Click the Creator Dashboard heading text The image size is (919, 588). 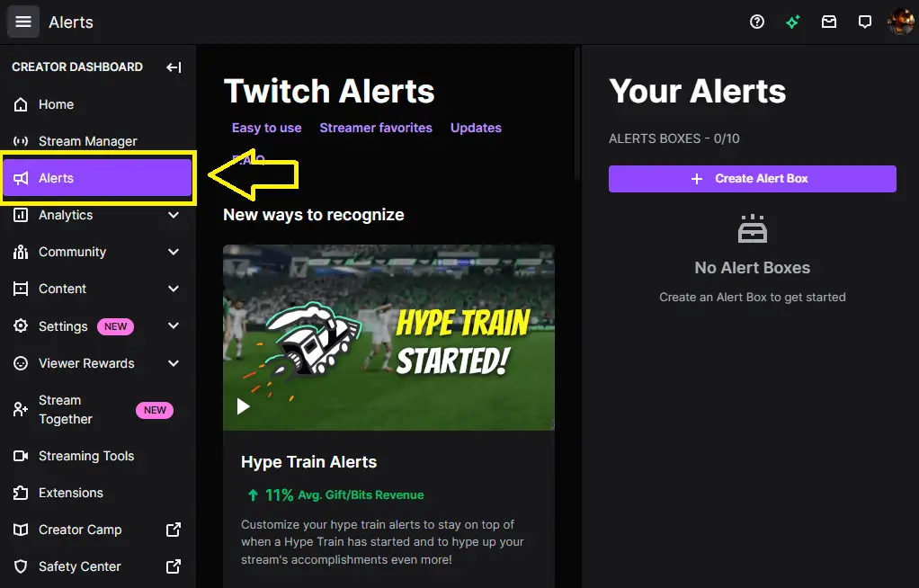click(77, 67)
